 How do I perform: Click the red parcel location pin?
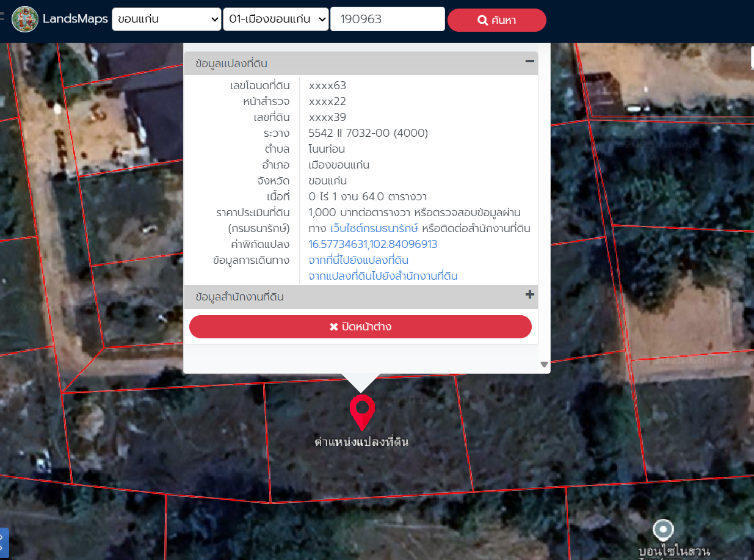(x=361, y=410)
